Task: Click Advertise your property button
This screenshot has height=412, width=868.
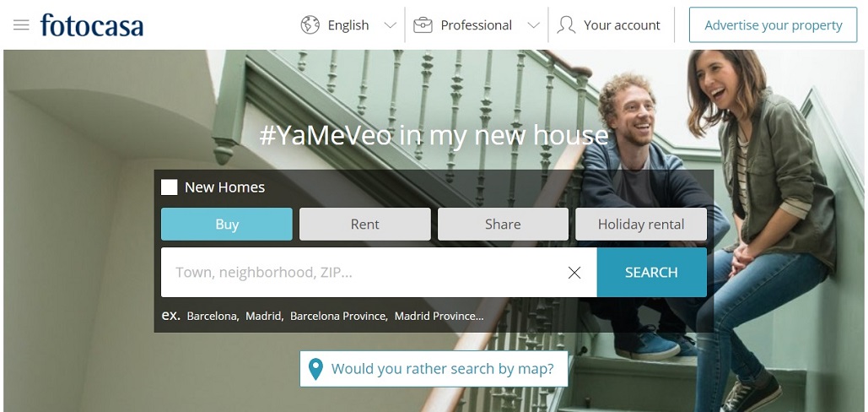Action: 773,25
